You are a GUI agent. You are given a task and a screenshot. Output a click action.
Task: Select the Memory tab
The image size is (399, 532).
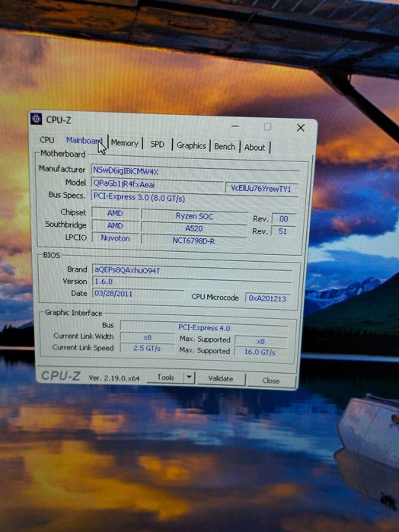pyautogui.click(x=125, y=143)
